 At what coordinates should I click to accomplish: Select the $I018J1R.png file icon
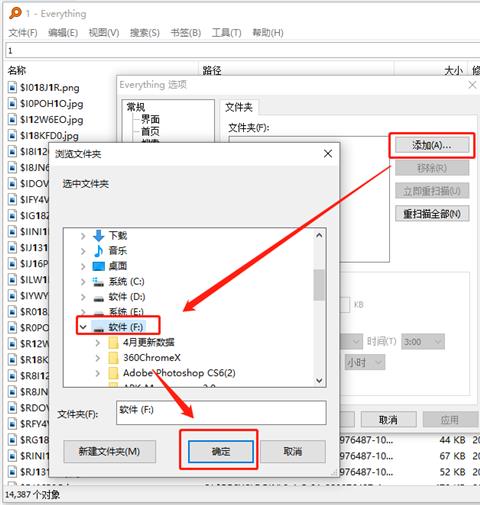(12, 87)
